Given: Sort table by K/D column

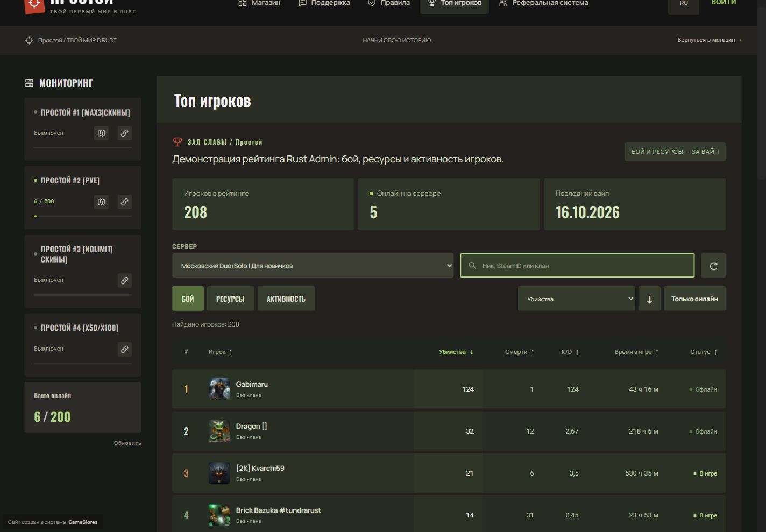Looking at the screenshot, I should (x=570, y=352).
